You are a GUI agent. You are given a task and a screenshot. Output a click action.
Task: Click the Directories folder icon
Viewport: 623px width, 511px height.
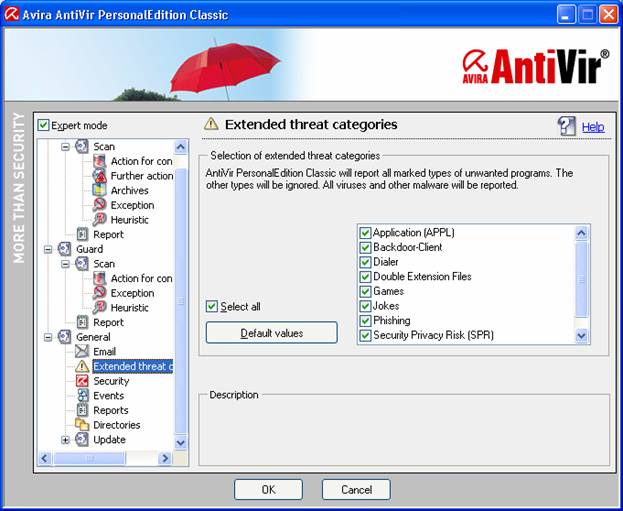82,425
